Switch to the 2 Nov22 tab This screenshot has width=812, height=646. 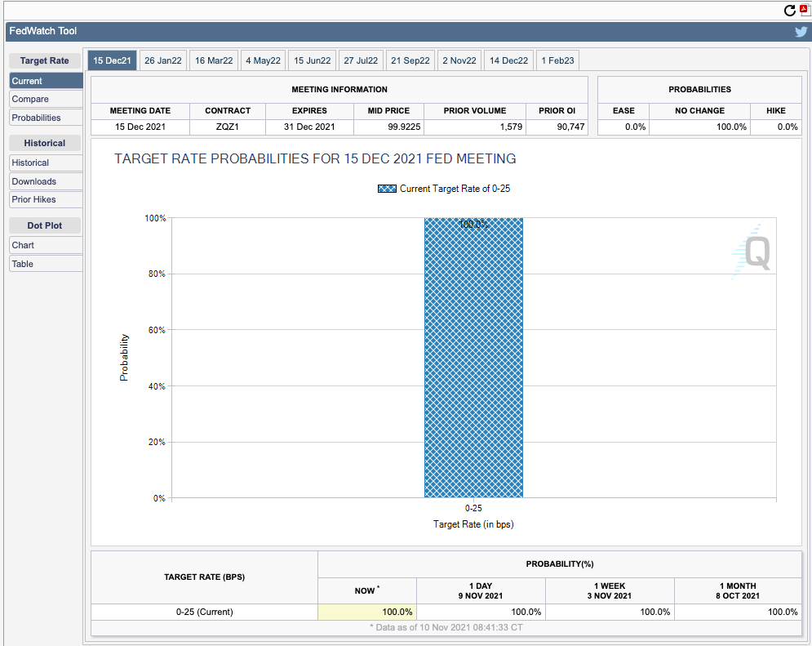(x=459, y=60)
